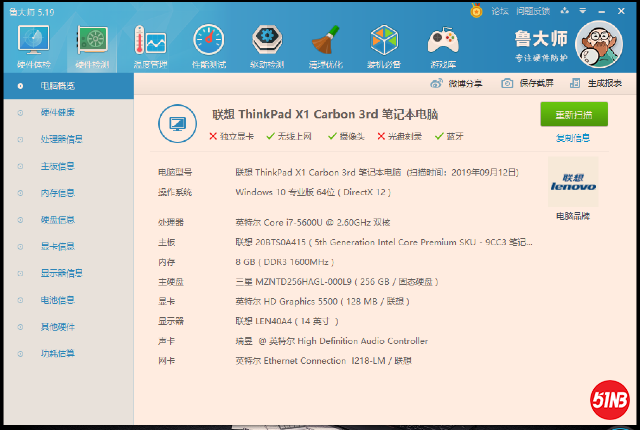Screen dimensions: 640x430
Task: Click the 清理优化 broom cleanup icon
Action: point(325,44)
